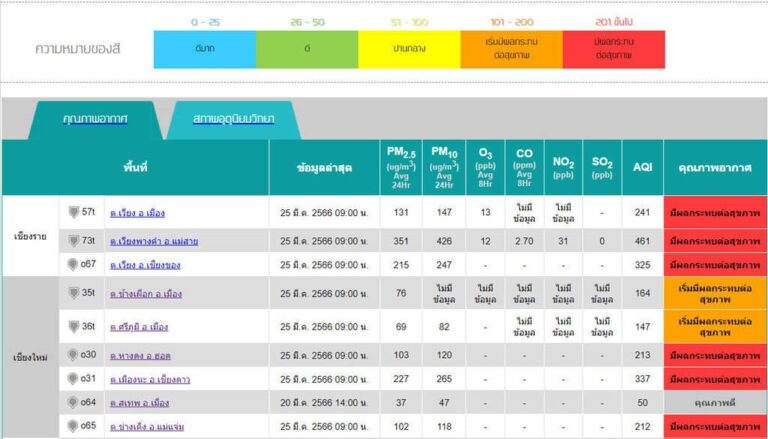The image size is (768, 439).
Task: Click the station marker icon for o30
Action: click(x=73, y=355)
